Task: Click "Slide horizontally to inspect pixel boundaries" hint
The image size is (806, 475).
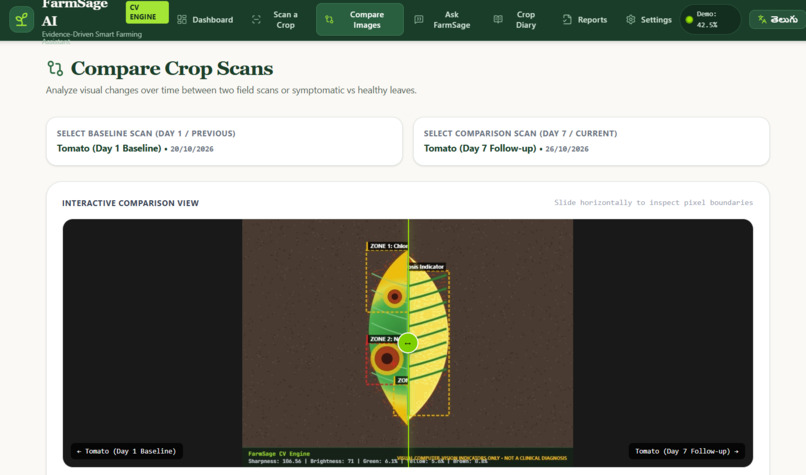Action: pos(653,203)
